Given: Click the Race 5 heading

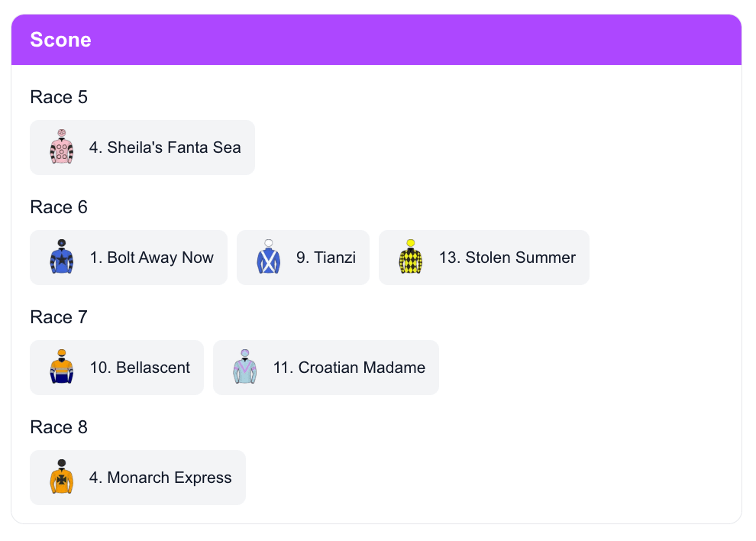Looking at the screenshot, I should 59,97.
